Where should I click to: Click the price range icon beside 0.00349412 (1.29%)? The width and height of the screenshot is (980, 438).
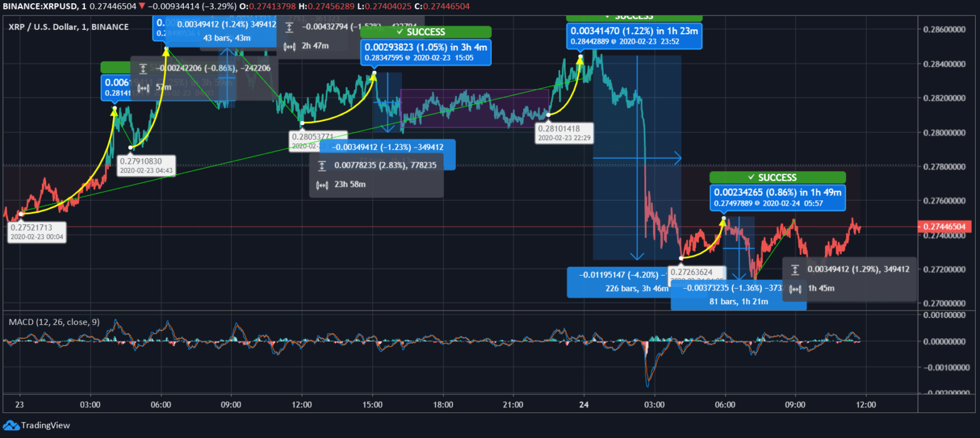click(x=795, y=269)
